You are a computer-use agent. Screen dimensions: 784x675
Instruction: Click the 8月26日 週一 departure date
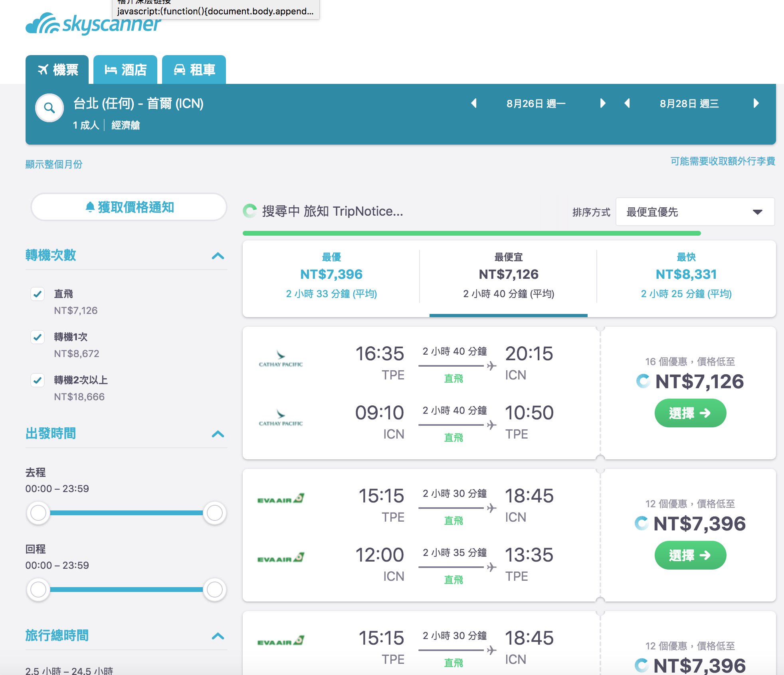[x=536, y=104]
